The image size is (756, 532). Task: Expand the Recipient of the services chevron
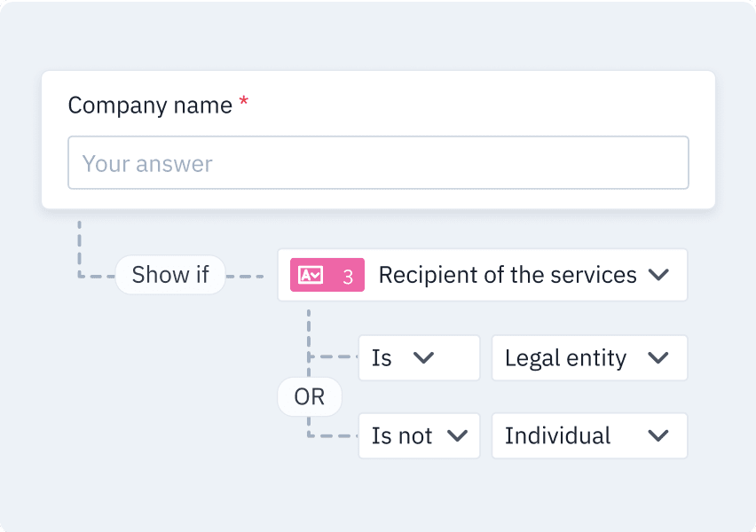coord(658,275)
